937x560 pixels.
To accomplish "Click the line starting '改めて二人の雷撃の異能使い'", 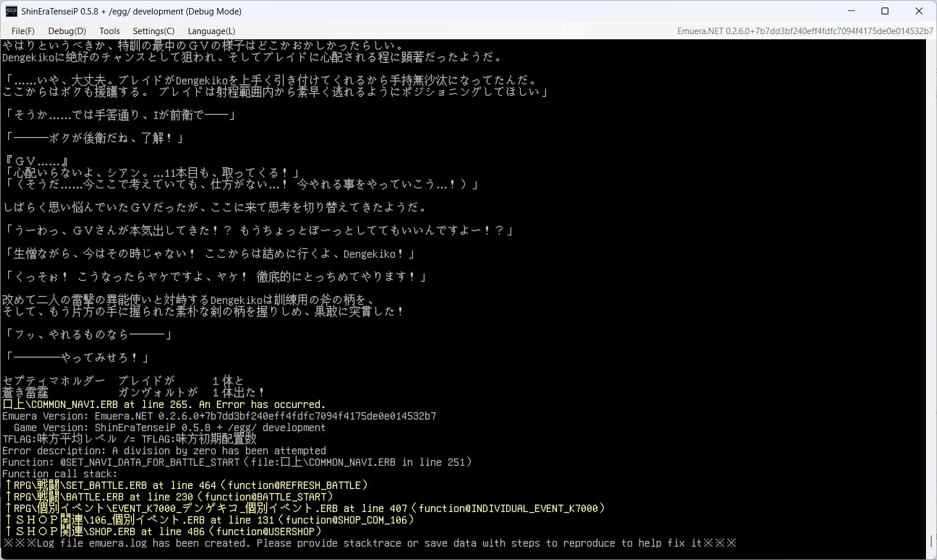I will click(189, 300).
